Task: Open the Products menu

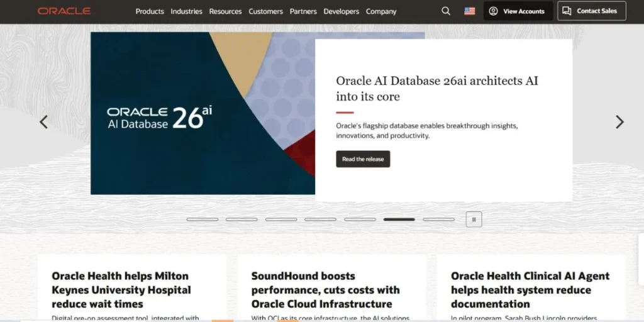Action: 150,11
